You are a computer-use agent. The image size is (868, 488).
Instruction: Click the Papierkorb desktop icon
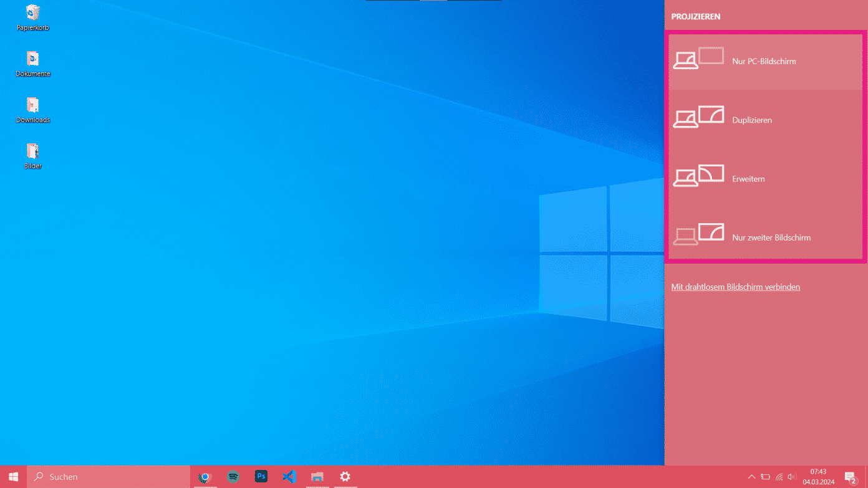coord(33,18)
